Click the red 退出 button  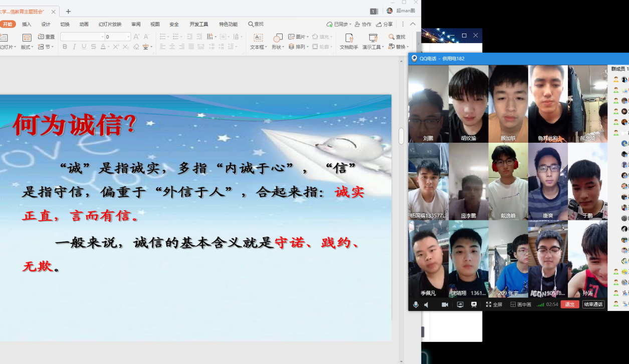tap(570, 304)
